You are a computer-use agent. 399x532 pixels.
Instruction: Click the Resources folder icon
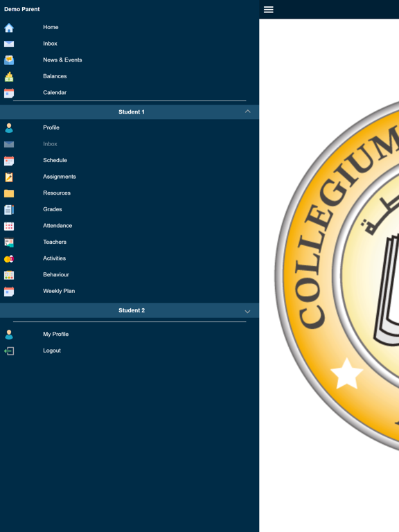coord(9,193)
